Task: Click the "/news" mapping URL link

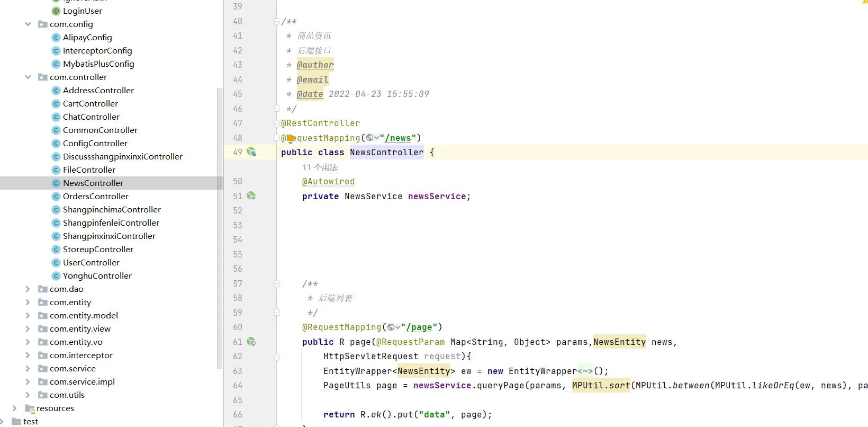Action: tap(398, 138)
